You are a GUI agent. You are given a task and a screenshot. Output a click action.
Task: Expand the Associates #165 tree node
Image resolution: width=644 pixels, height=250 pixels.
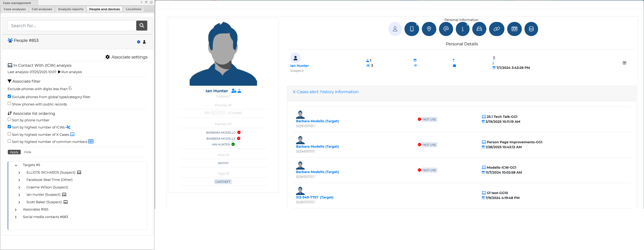tap(16, 210)
